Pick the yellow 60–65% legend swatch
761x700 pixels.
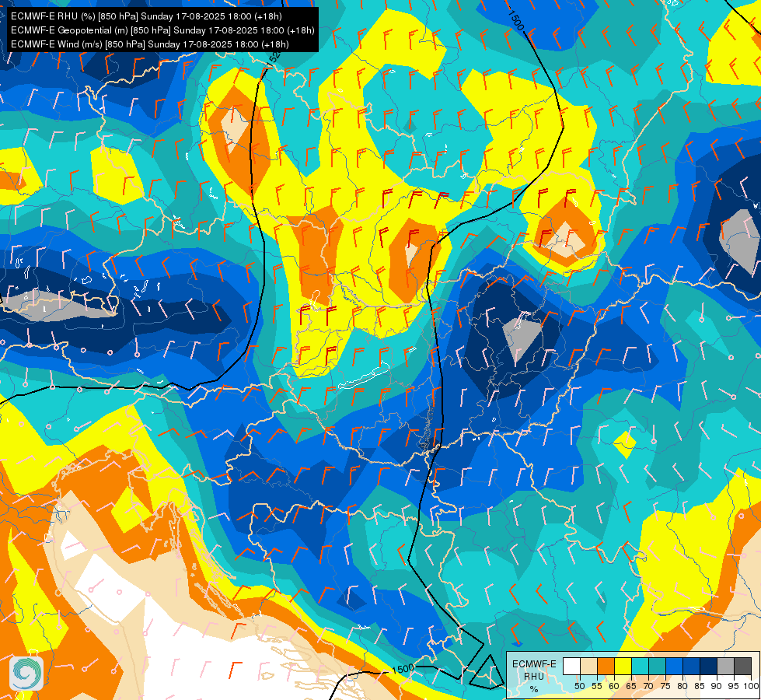623,666
